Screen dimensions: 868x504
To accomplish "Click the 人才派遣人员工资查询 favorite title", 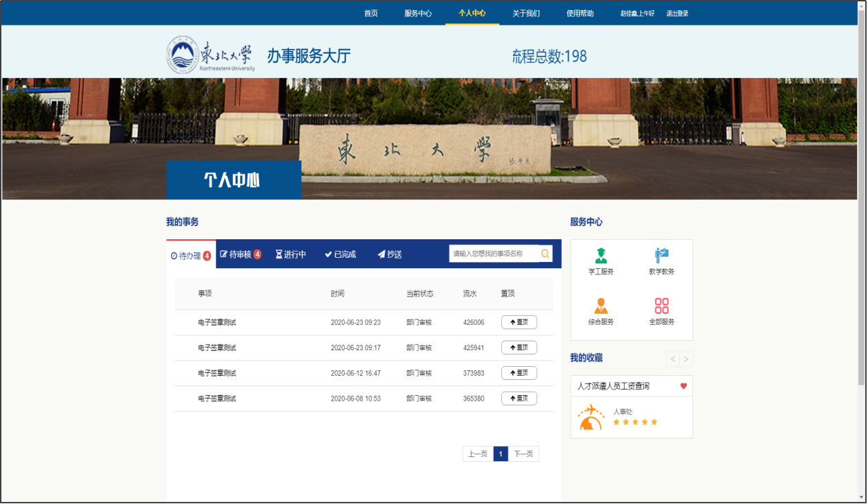I will click(613, 386).
